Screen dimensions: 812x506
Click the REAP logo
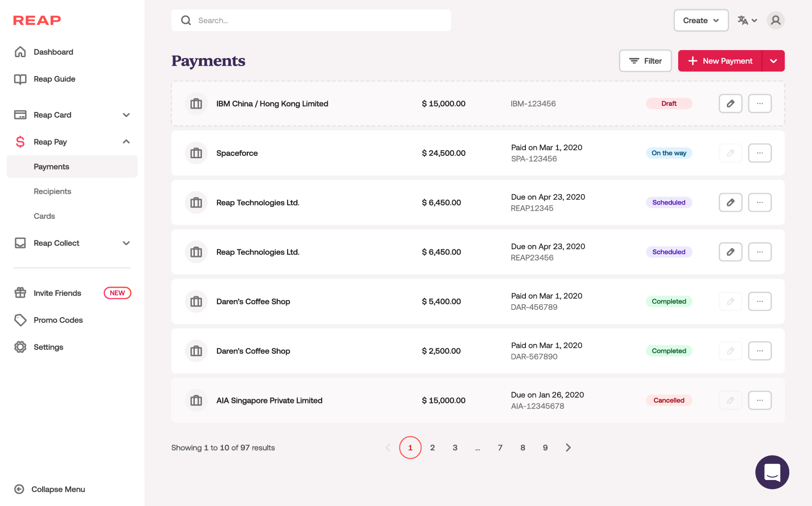(37, 20)
